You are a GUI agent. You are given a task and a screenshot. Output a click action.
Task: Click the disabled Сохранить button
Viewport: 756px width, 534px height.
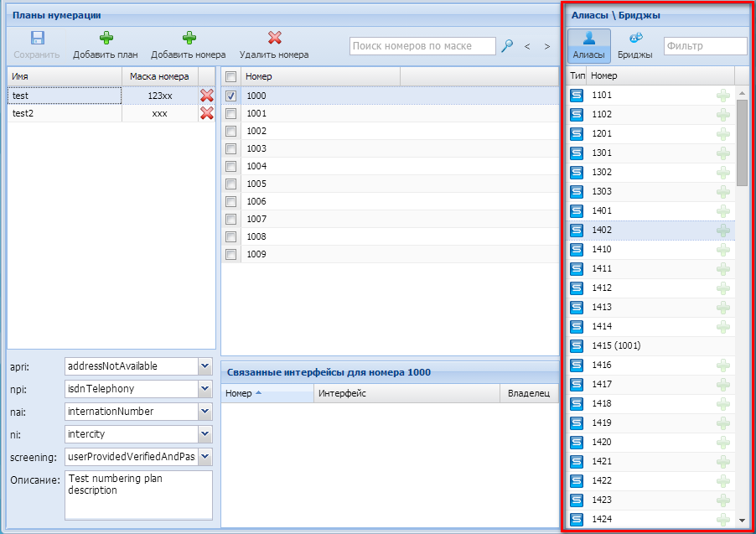click(36, 45)
